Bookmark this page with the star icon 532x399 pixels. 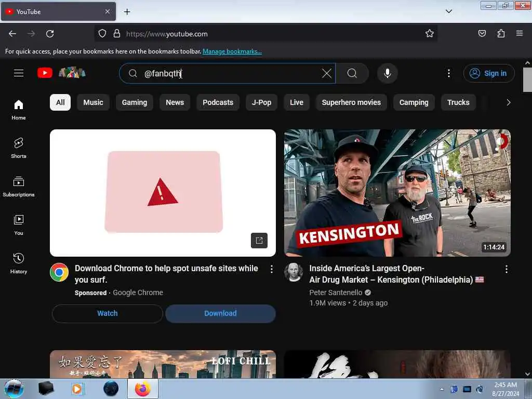(x=430, y=34)
